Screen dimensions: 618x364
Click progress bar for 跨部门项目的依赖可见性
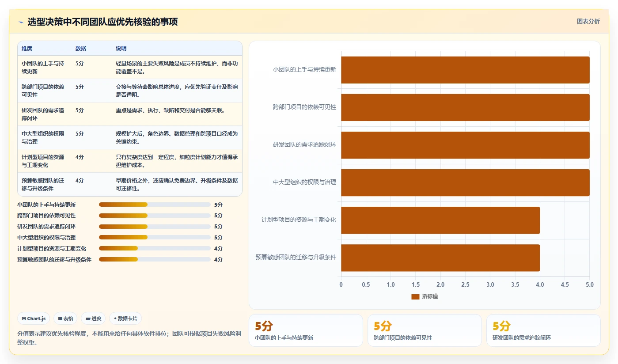[x=155, y=216]
